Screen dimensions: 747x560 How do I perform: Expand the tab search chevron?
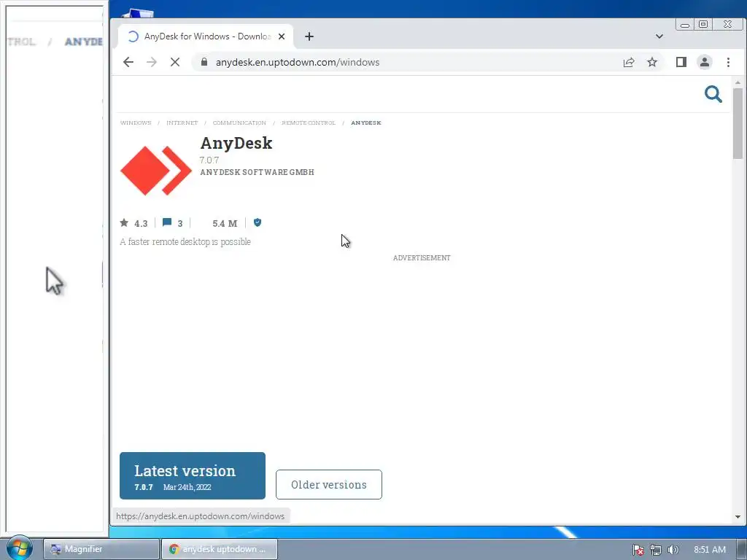(659, 36)
